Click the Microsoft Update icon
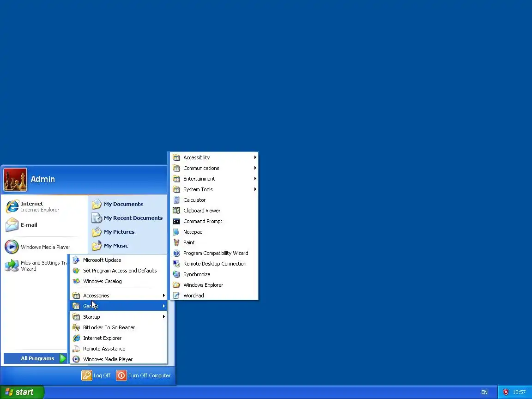Screen dimensions: 532x399 click(x=76, y=260)
